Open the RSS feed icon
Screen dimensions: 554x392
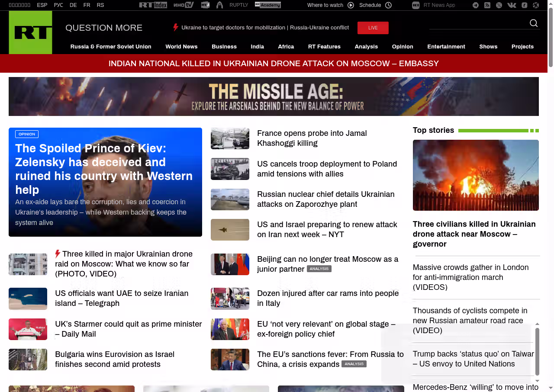487,5
